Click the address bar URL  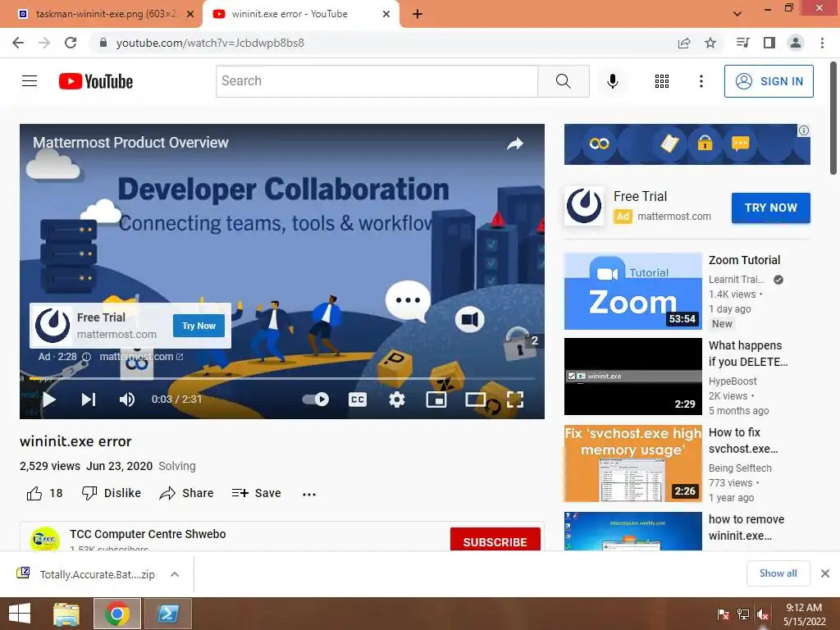pos(210,43)
